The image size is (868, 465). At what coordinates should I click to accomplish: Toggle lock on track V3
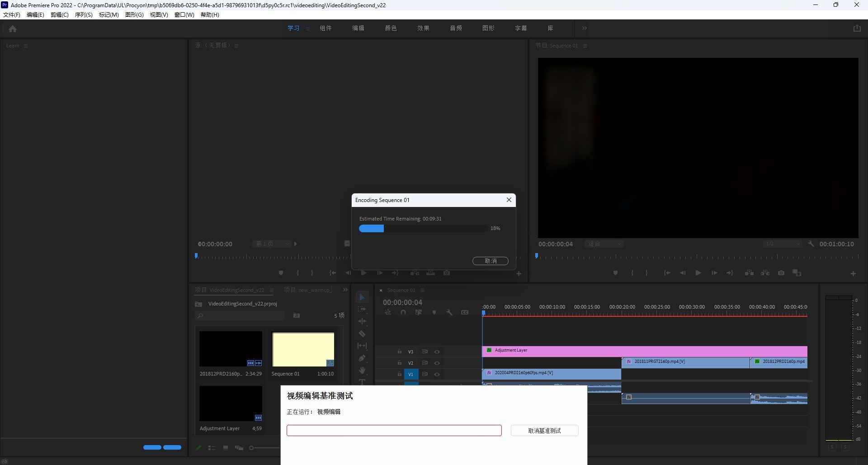pyautogui.click(x=399, y=352)
